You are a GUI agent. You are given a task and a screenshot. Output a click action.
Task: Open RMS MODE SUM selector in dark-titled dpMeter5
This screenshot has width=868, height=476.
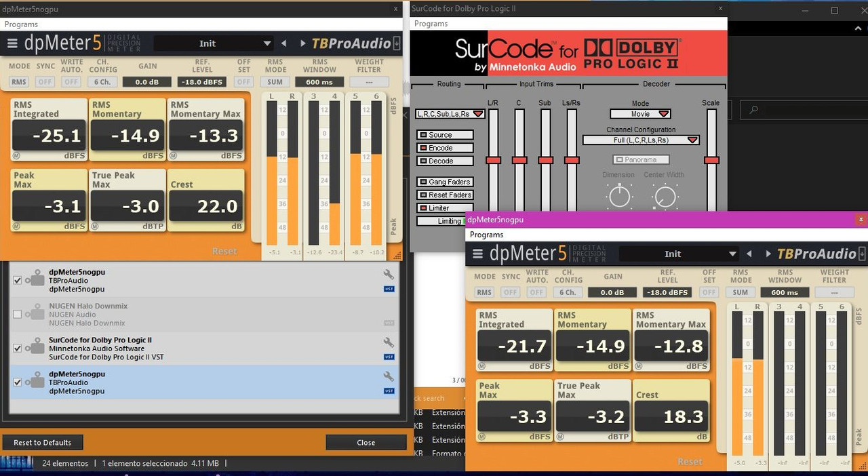pyautogui.click(x=275, y=82)
